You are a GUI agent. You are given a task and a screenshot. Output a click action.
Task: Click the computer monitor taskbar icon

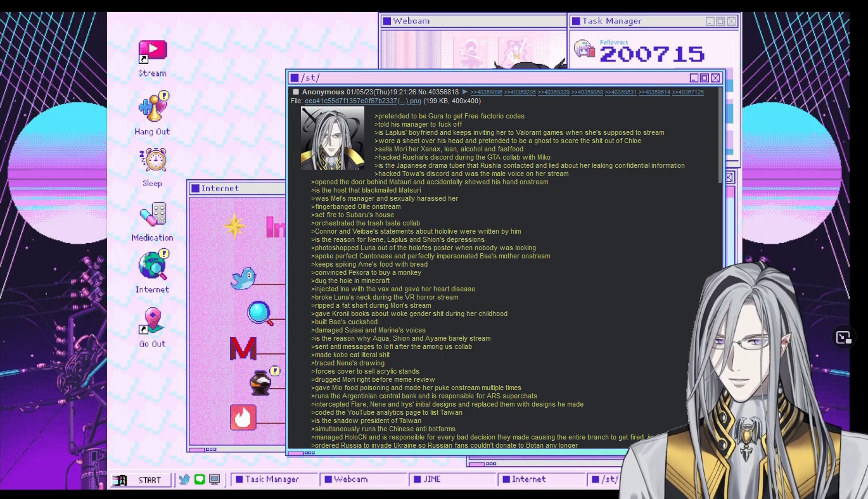coord(214,479)
